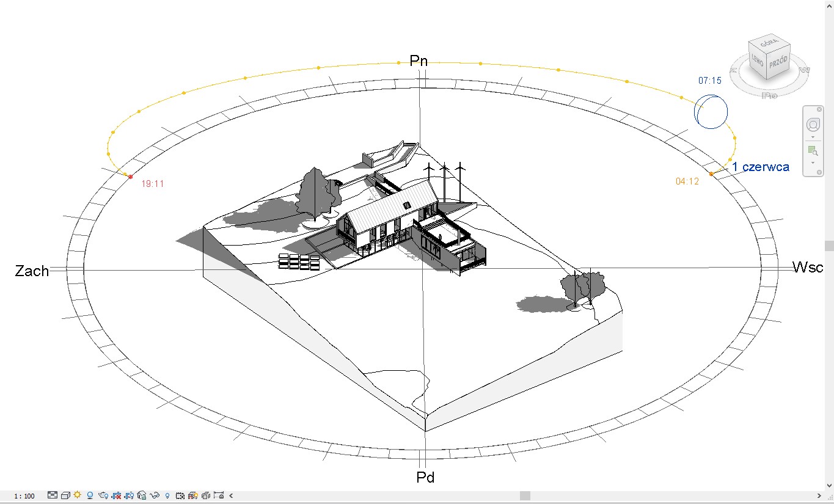The width and height of the screenshot is (834, 504).
Task: Toggle Show Crop Region icon
Action: tap(129, 495)
